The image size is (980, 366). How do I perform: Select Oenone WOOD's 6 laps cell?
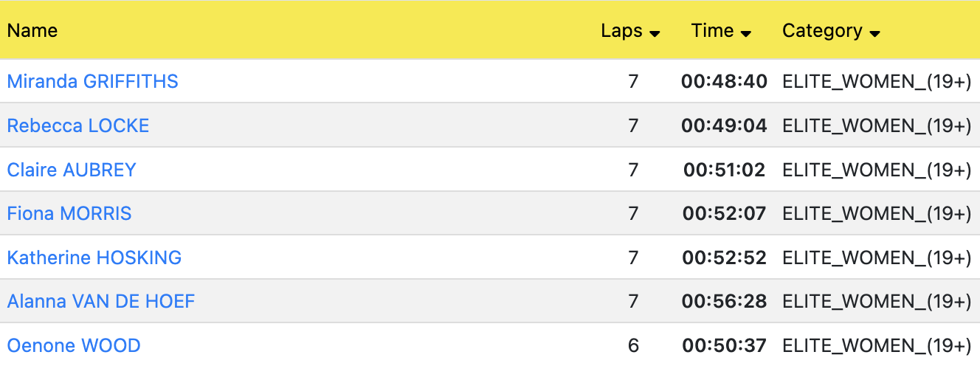pyautogui.click(x=633, y=345)
